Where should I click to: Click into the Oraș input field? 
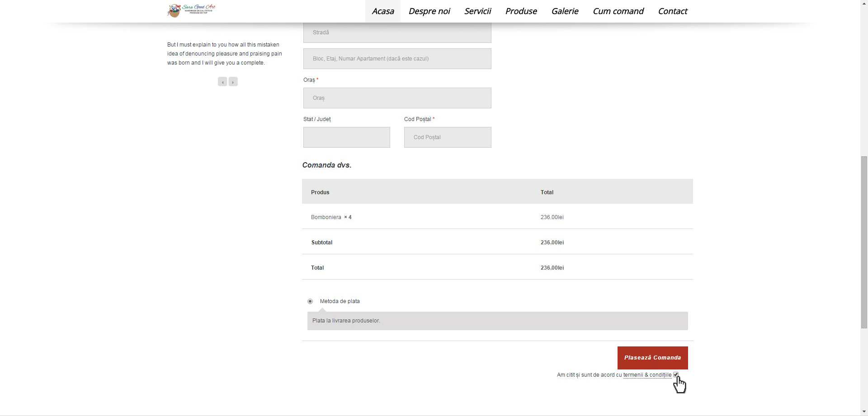[x=397, y=98]
